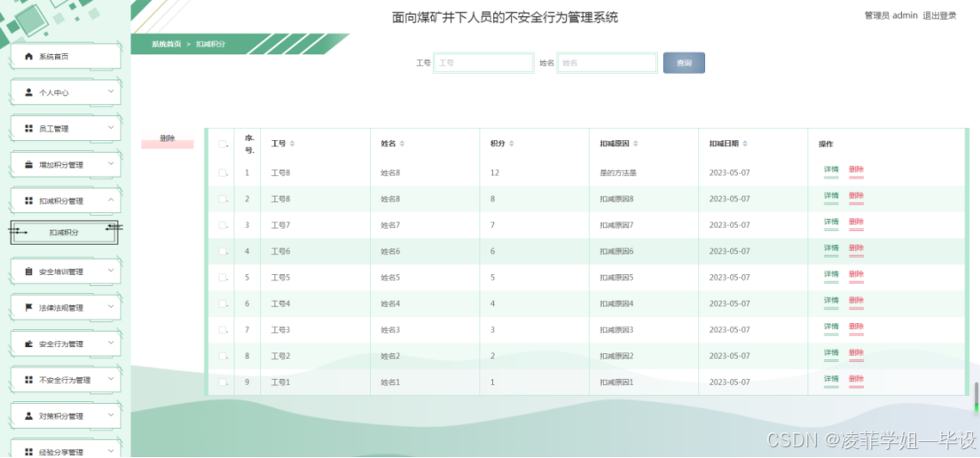980x458 pixels.
Task: Select the checkbox on the 工号1 row
Action: click(x=222, y=383)
